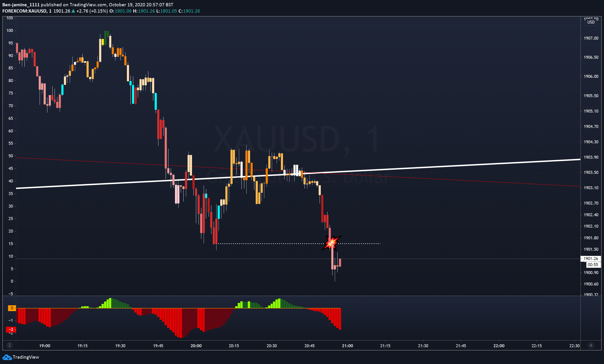This screenshot has height=364, width=604.
Task: Click the red -2 oscillator value label
Action: [11, 330]
